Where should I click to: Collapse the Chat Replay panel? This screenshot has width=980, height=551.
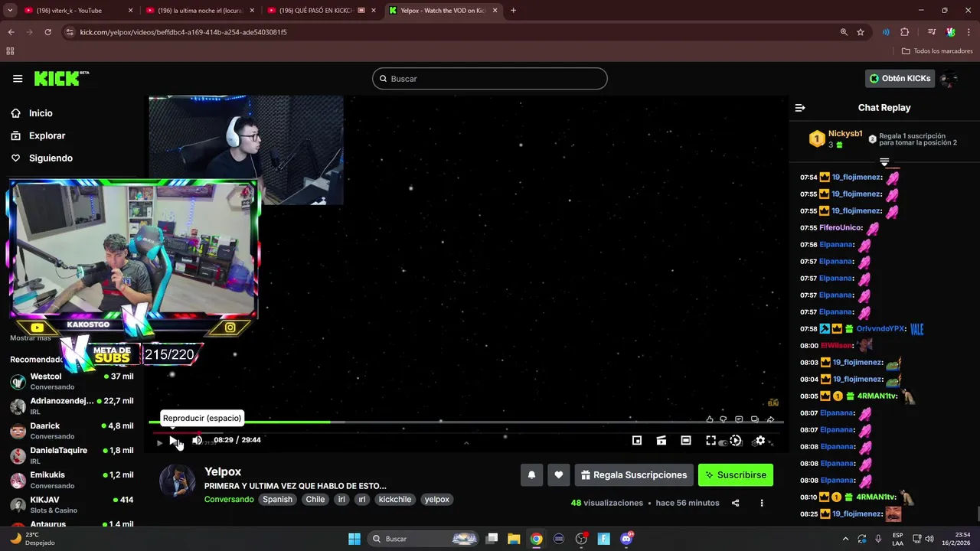click(x=800, y=108)
